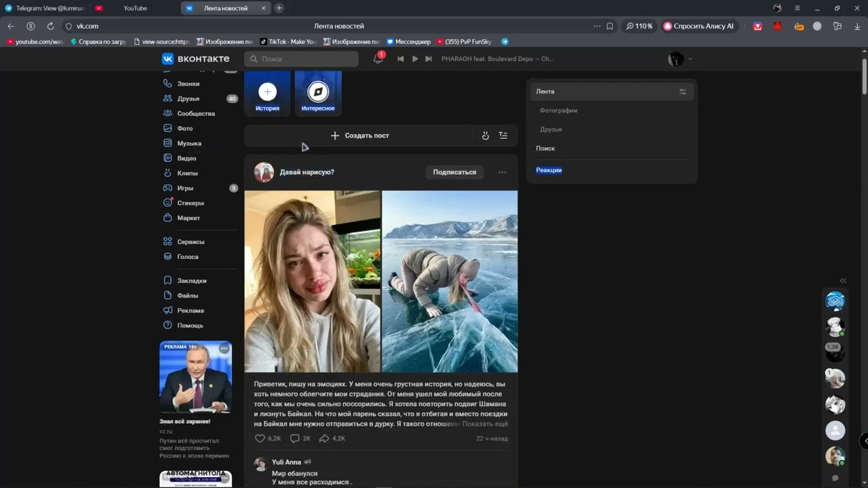The image size is (868, 488).
Task: Skip to next track in header player
Action: click(x=429, y=59)
